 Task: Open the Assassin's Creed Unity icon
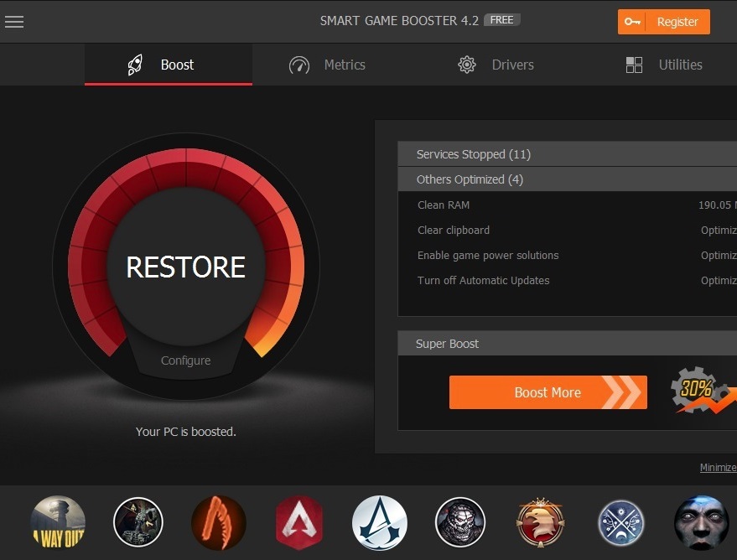tap(379, 522)
